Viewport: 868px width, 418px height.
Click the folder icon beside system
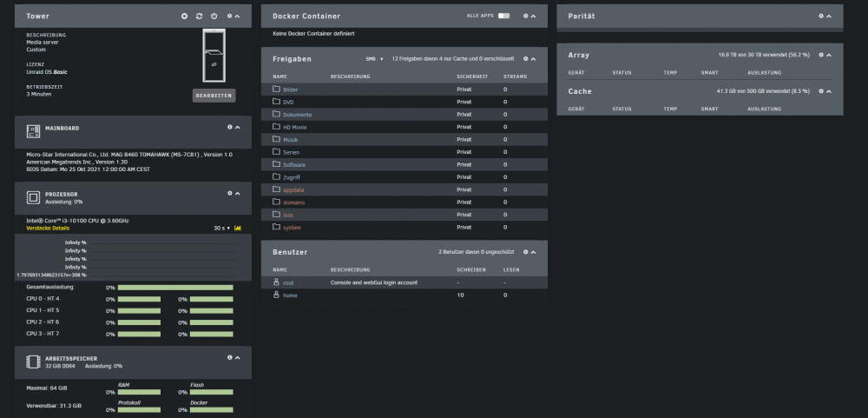tap(277, 228)
